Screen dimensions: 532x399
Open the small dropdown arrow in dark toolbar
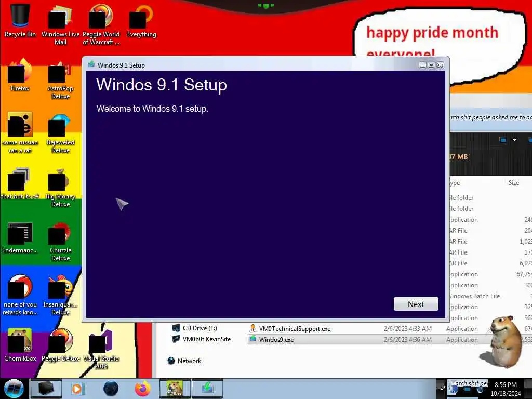[514, 140]
